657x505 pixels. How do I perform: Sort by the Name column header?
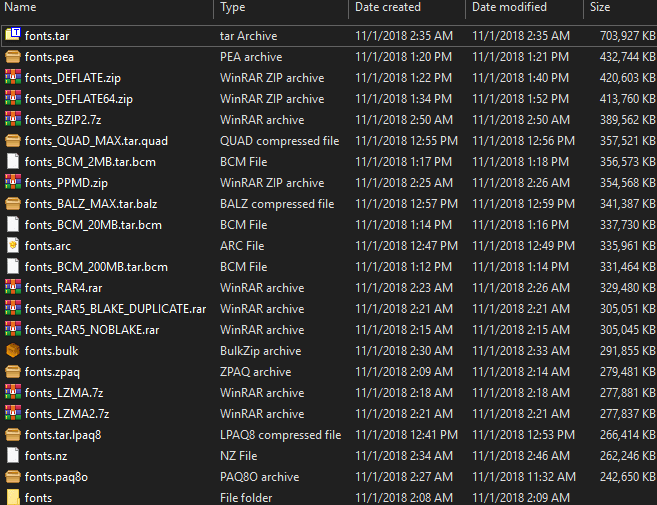coord(20,7)
